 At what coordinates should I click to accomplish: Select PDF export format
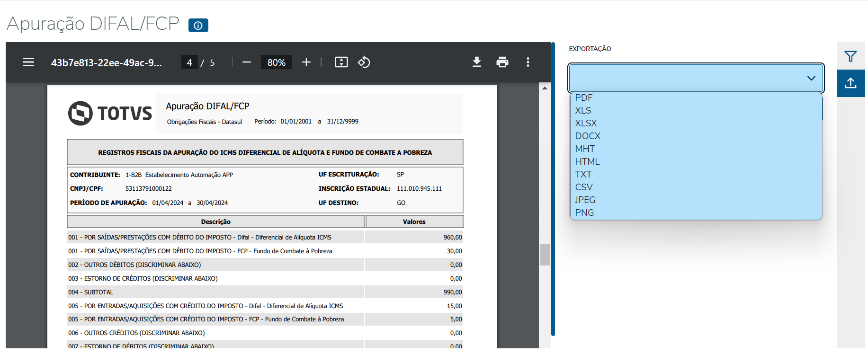pyautogui.click(x=696, y=97)
